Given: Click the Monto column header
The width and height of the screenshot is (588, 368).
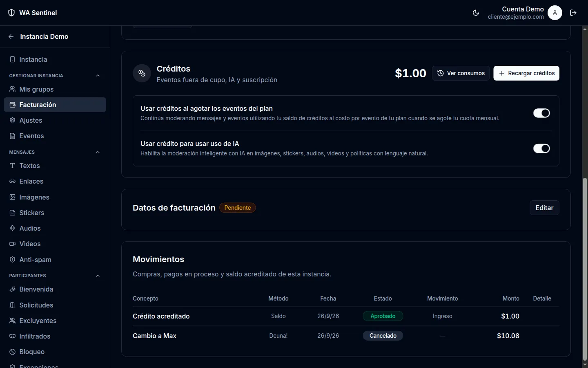Looking at the screenshot, I should pos(511,298).
